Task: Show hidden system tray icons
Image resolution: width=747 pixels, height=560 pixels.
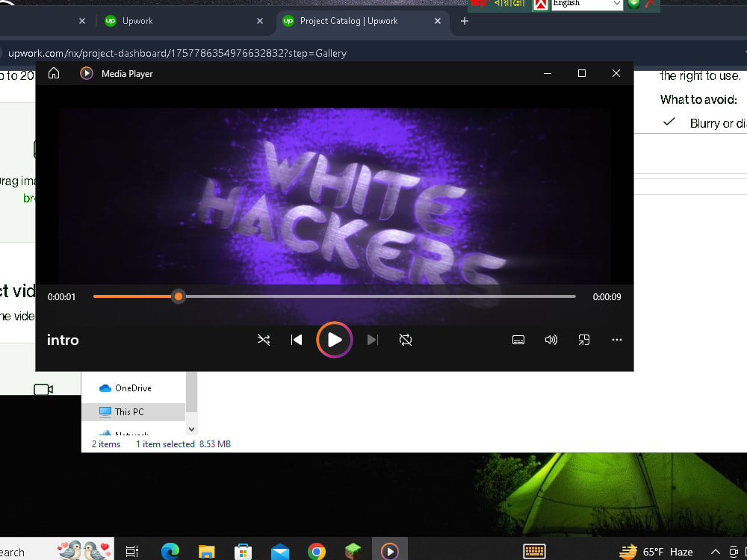Action: (715, 552)
